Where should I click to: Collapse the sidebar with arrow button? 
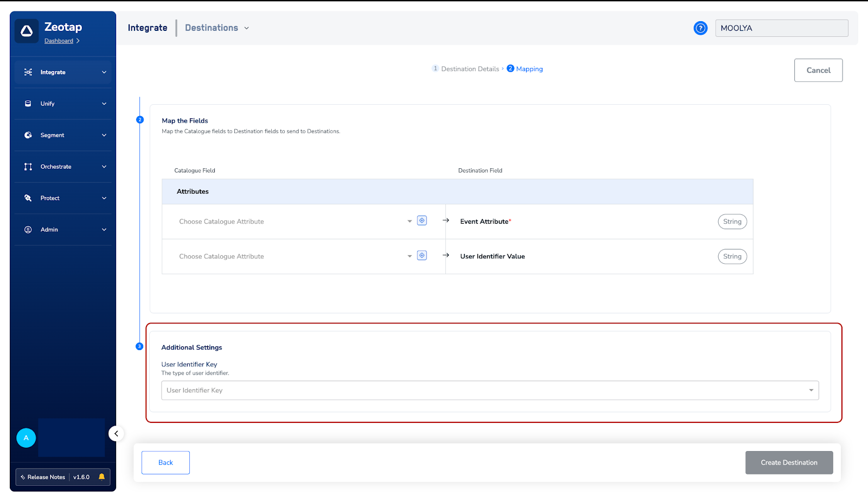coord(116,434)
